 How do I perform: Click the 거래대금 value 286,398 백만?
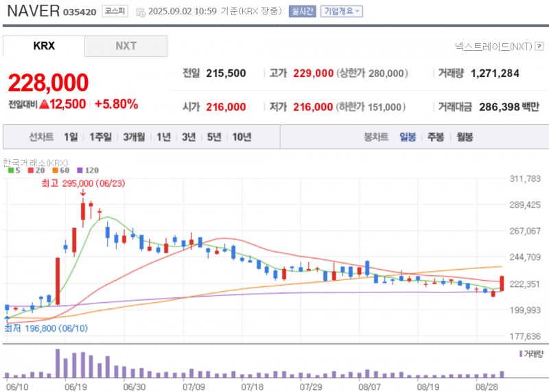[509, 107]
